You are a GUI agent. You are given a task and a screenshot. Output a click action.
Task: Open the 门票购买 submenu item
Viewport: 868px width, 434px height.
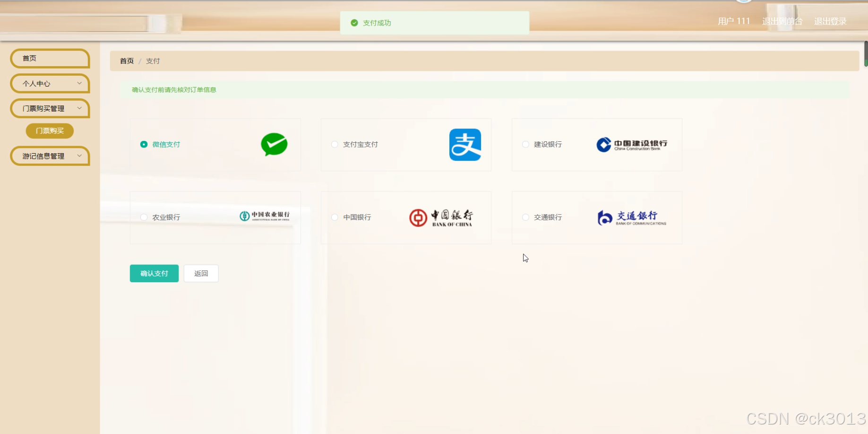[50, 131]
